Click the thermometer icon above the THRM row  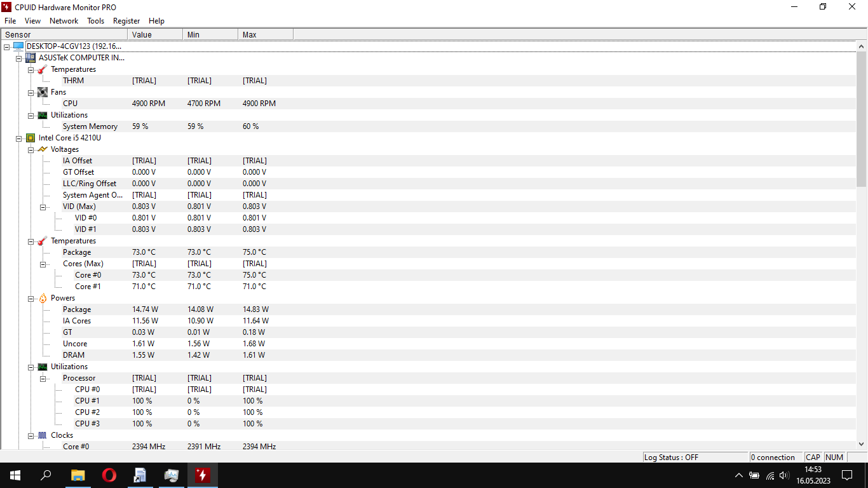[x=43, y=69]
